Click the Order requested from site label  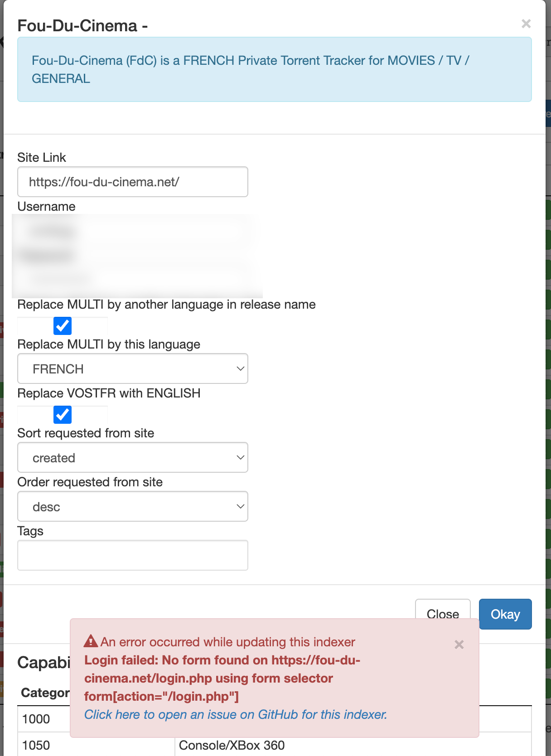click(x=90, y=482)
